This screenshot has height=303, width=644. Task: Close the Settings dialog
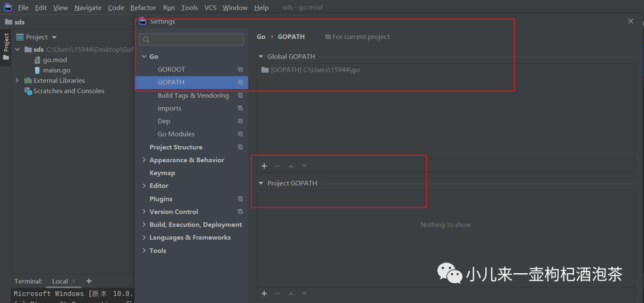pyautogui.click(x=631, y=21)
